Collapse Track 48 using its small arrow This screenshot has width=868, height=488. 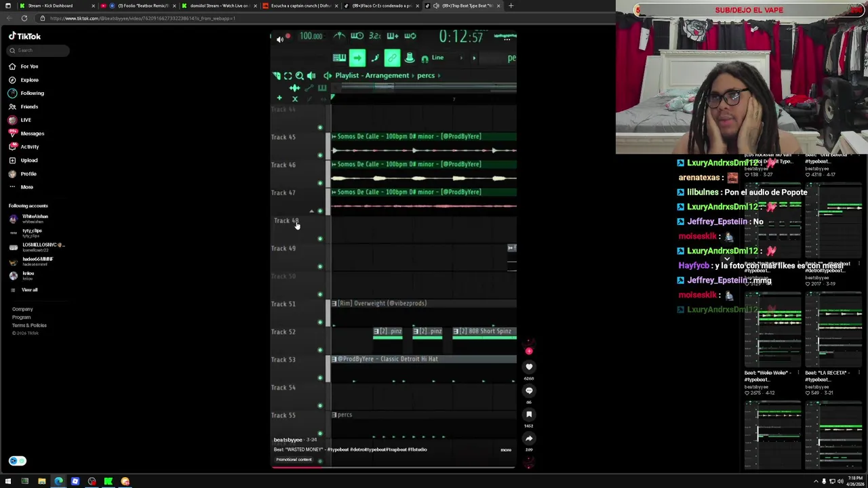(311, 211)
